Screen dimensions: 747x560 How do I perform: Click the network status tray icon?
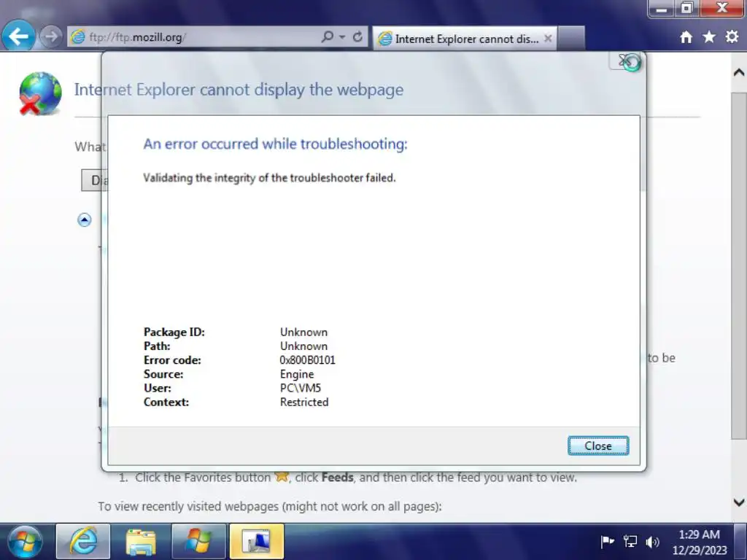pos(630,542)
